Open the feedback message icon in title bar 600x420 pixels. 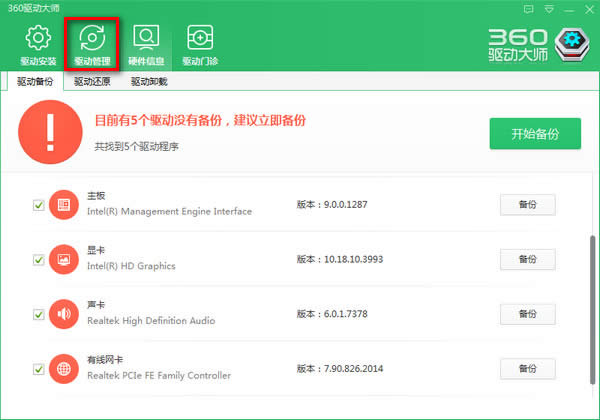[528, 9]
